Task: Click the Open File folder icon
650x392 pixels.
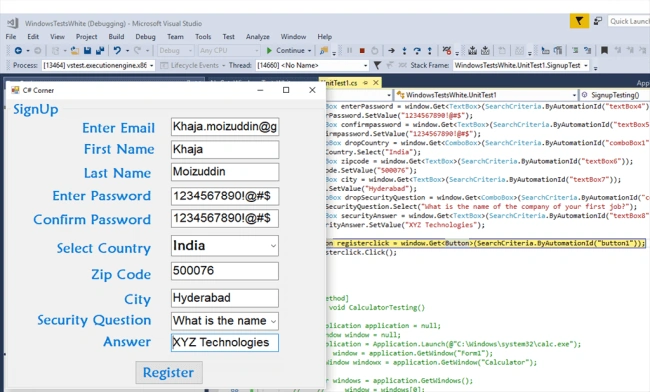Action: tap(75, 51)
